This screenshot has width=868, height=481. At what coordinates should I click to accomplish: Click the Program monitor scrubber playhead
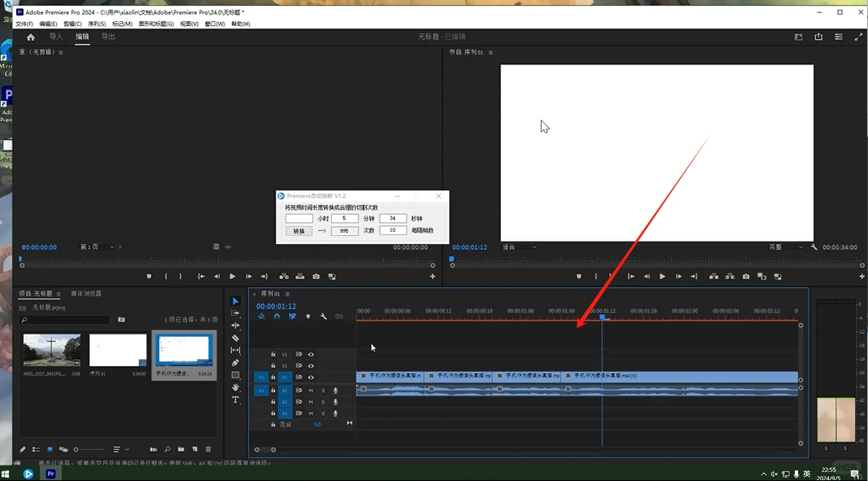tap(451, 259)
